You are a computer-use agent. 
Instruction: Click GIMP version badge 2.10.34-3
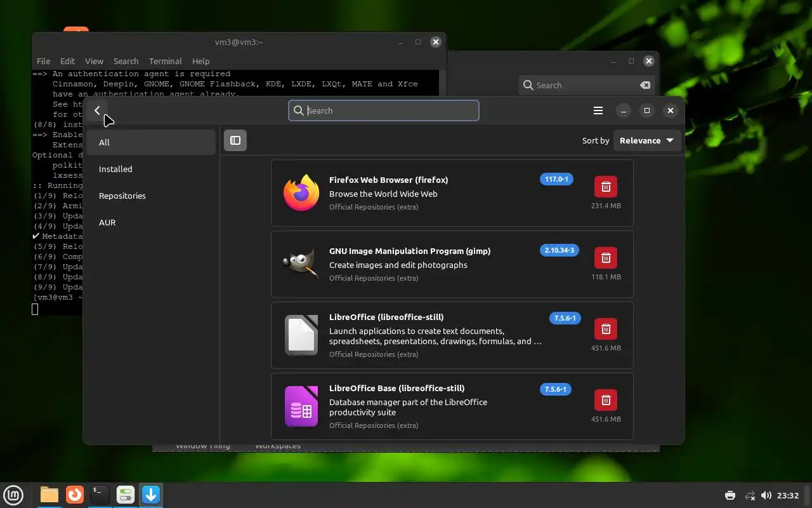[x=560, y=250]
